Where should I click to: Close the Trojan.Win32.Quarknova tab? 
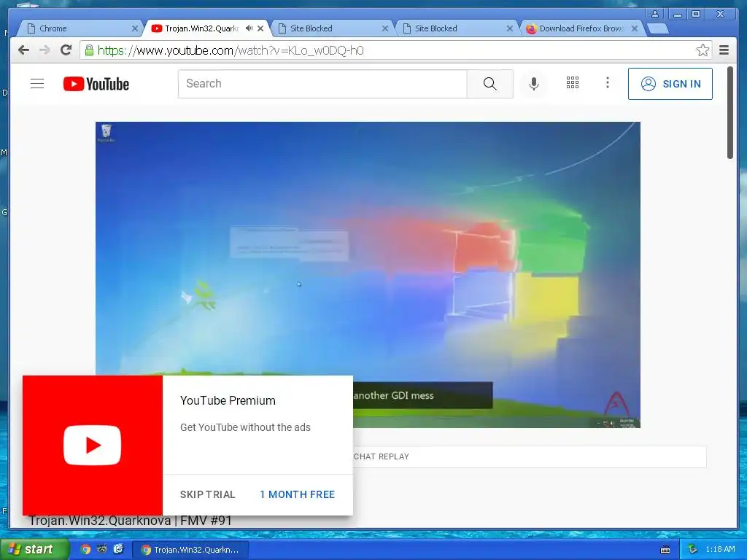pos(260,28)
